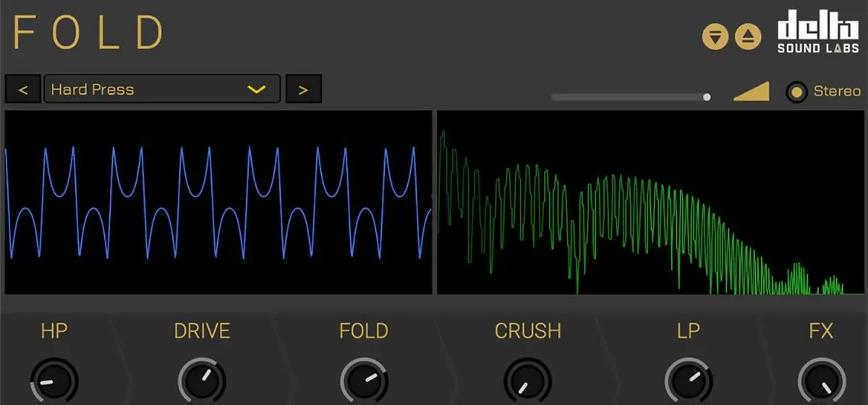Click the volume ramp triangle icon
This screenshot has height=405, width=868.
(752, 92)
